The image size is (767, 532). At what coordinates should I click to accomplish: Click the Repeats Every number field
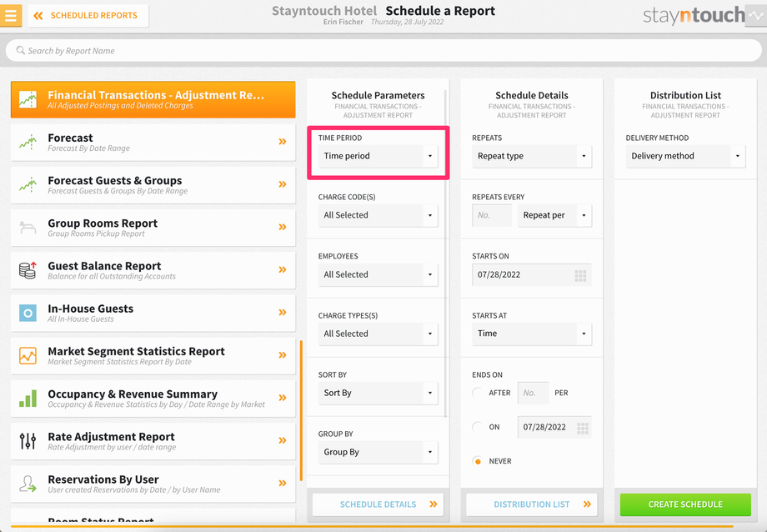492,215
